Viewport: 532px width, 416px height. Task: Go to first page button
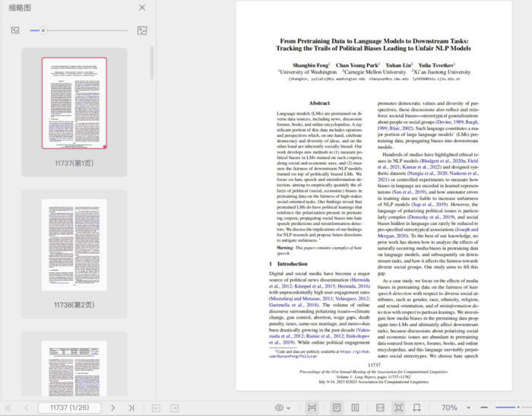point(8,408)
